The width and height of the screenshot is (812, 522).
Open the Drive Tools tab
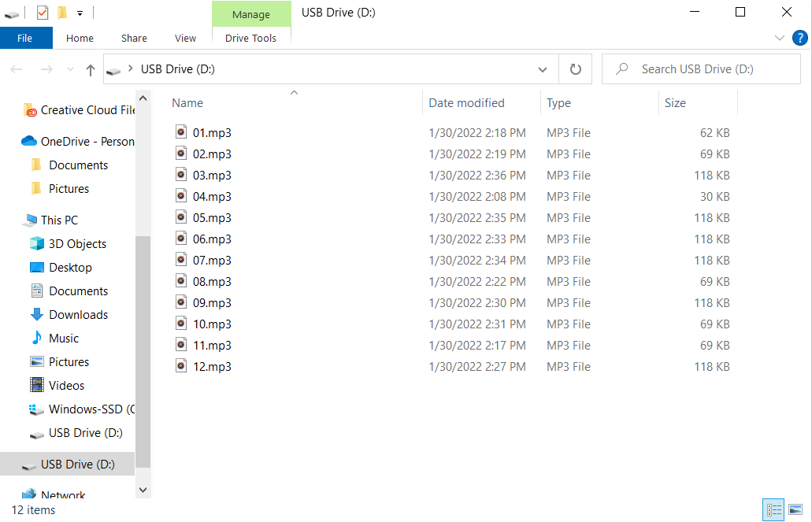click(x=251, y=38)
